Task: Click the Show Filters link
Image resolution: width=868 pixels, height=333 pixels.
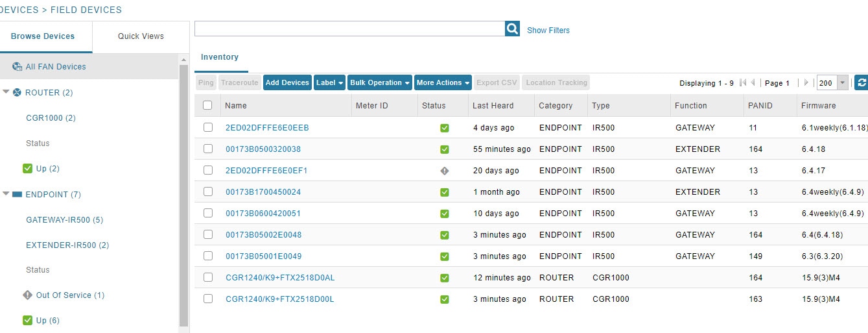Action: pyautogui.click(x=548, y=30)
